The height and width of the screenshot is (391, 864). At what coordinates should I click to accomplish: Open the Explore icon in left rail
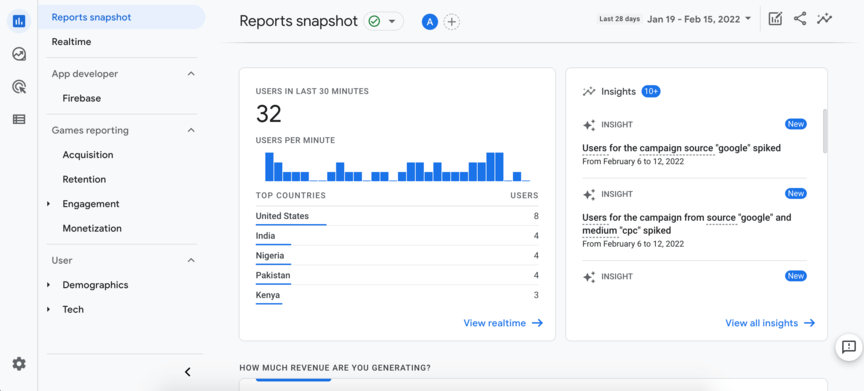pyautogui.click(x=19, y=54)
